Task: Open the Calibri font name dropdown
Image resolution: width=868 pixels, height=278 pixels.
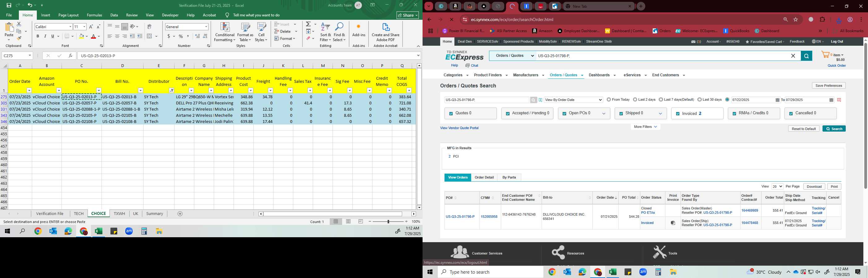Action: (70, 27)
